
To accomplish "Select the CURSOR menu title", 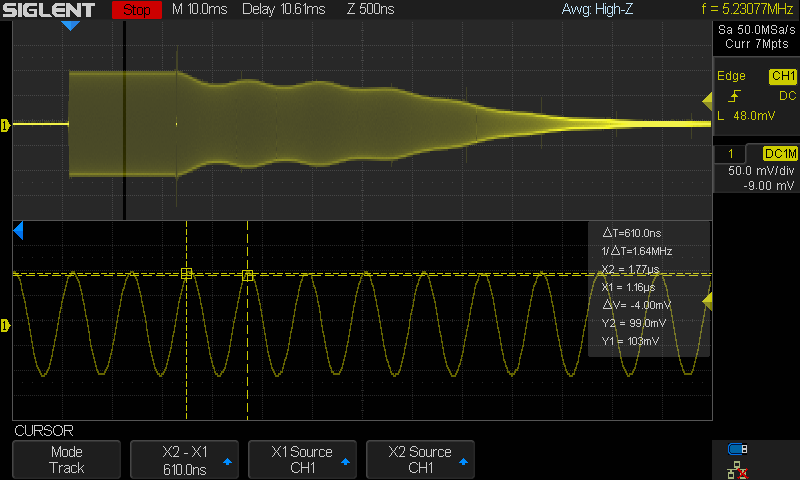I will pos(43,431).
